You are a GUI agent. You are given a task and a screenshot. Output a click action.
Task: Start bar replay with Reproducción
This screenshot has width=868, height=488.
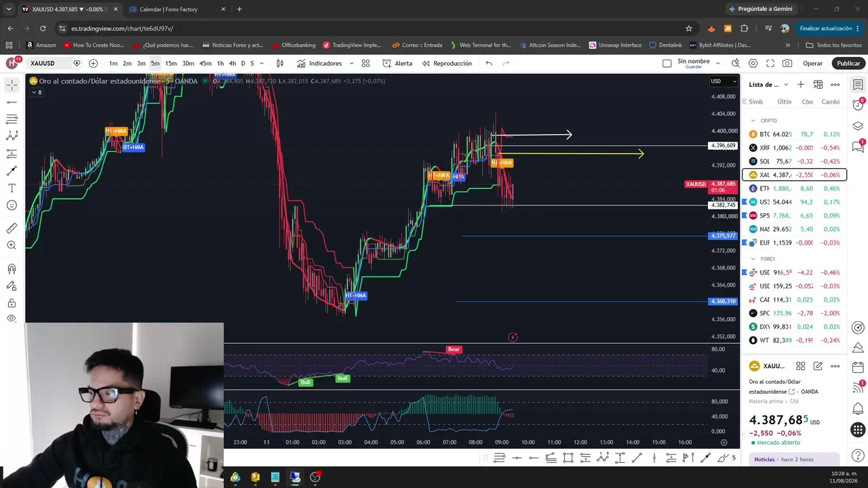[x=447, y=63]
